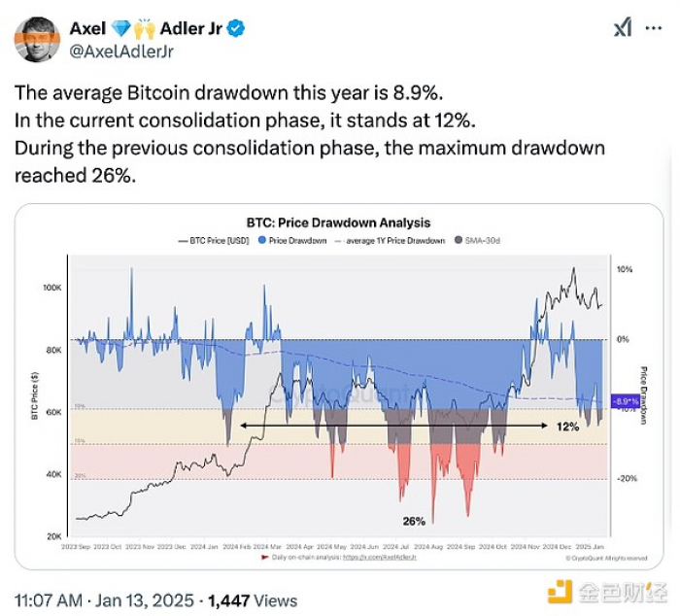Toggle BTC Price [USD] legend series
Viewport: 680px width, 616px height.
pyautogui.click(x=214, y=240)
